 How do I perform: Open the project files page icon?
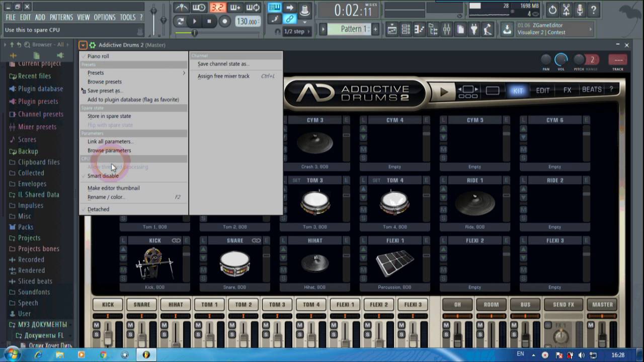[x=460, y=30]
